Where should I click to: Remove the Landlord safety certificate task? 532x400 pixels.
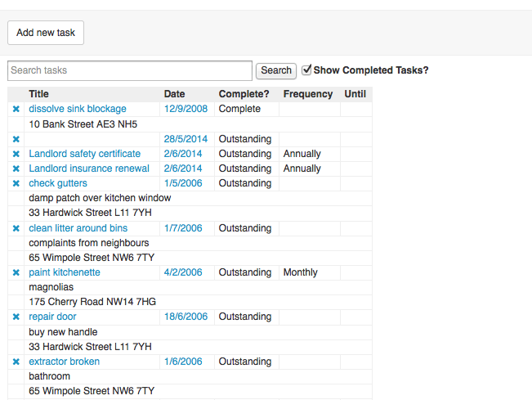tap(16, 154)
